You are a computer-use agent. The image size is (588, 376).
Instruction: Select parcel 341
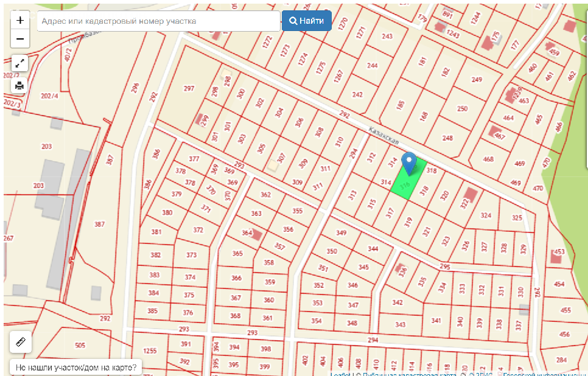click(x=436, y=321)
